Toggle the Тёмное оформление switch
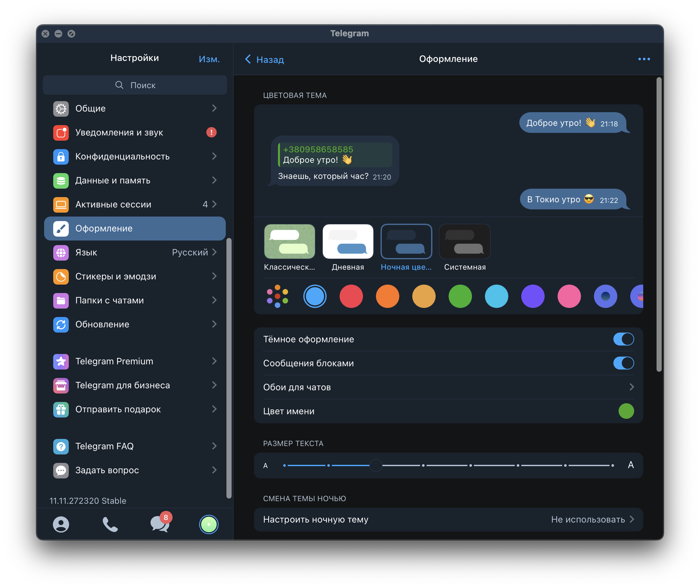The image size is (700, 588). tap(624, 339)
